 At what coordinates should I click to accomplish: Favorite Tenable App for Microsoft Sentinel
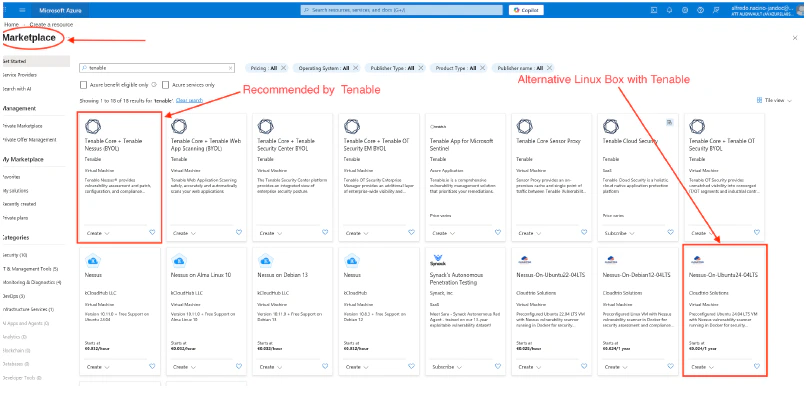(x=498, y=233)
